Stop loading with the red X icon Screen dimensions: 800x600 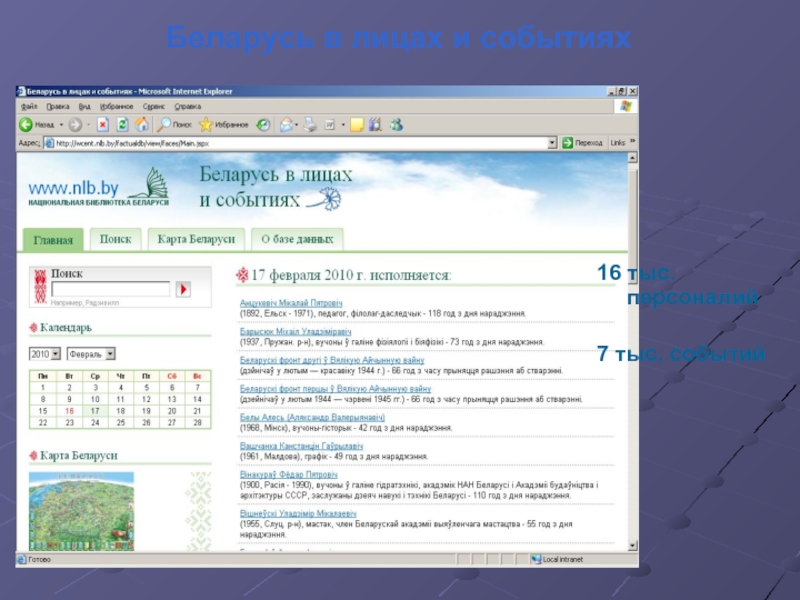point(103,124)
